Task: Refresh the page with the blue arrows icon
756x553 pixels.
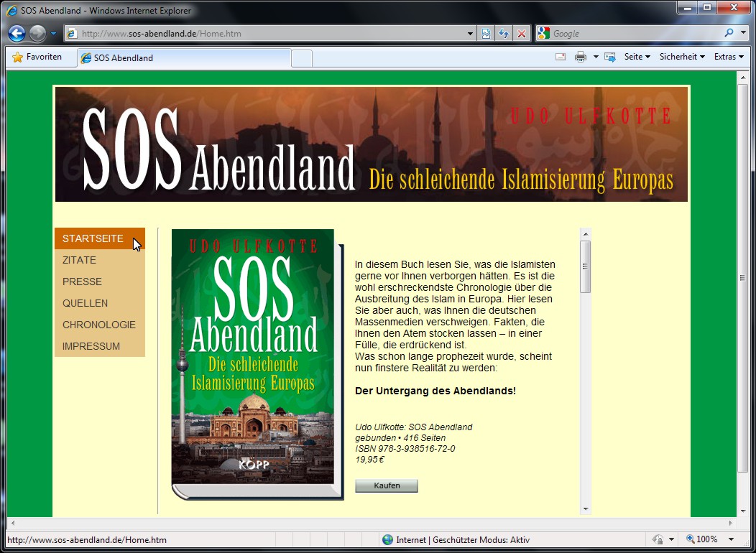Action: [504, 34]
